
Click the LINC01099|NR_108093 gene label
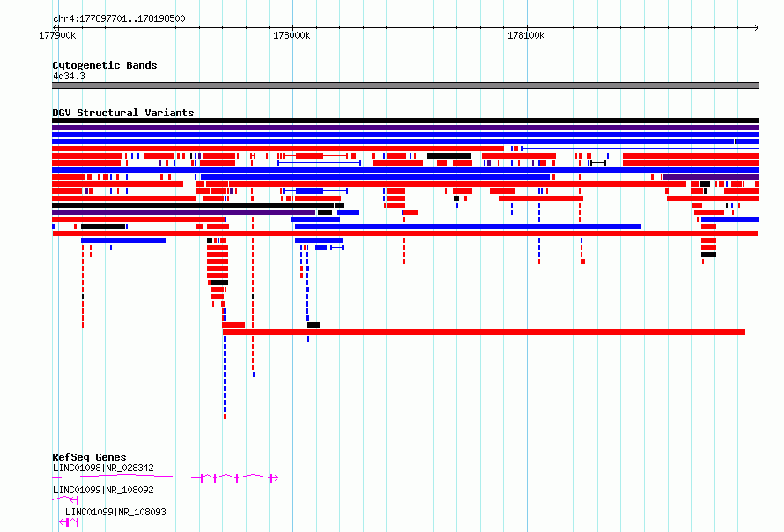click(x=115, y=512)
